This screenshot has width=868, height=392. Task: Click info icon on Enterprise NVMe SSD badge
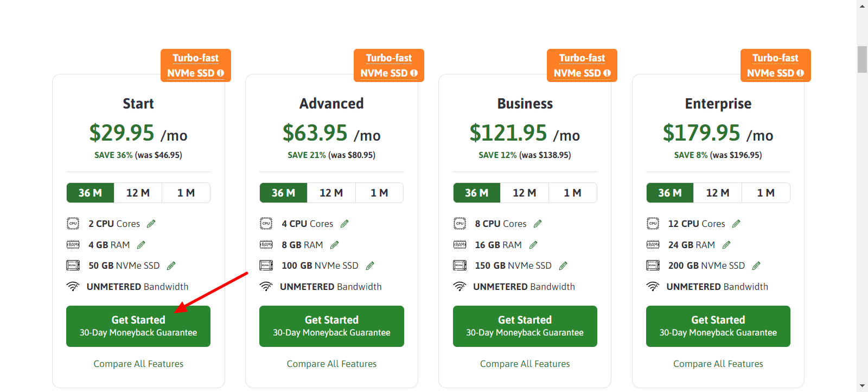pos(800,73)
